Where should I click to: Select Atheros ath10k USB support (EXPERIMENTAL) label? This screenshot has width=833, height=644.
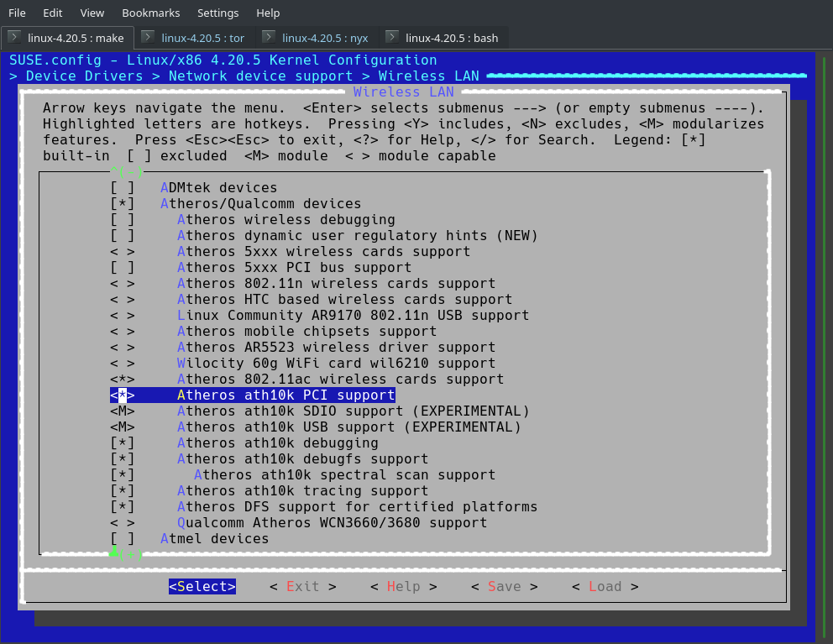[349, 427]
